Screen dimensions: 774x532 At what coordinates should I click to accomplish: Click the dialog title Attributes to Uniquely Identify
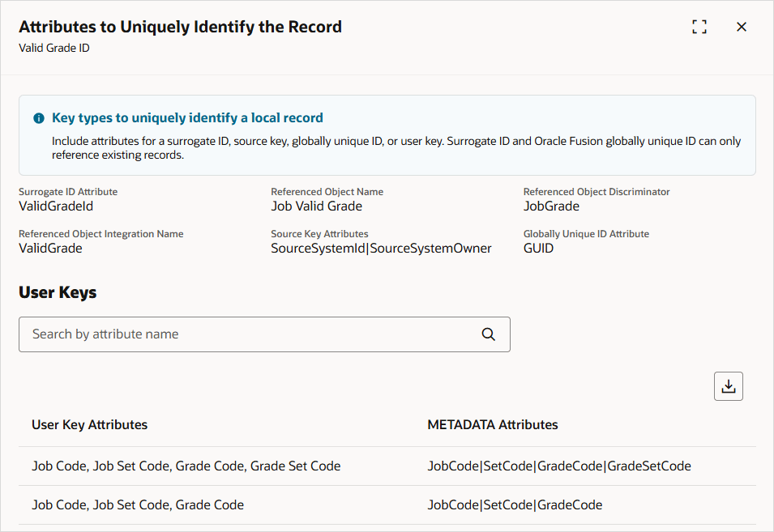(x=180, y=26)
